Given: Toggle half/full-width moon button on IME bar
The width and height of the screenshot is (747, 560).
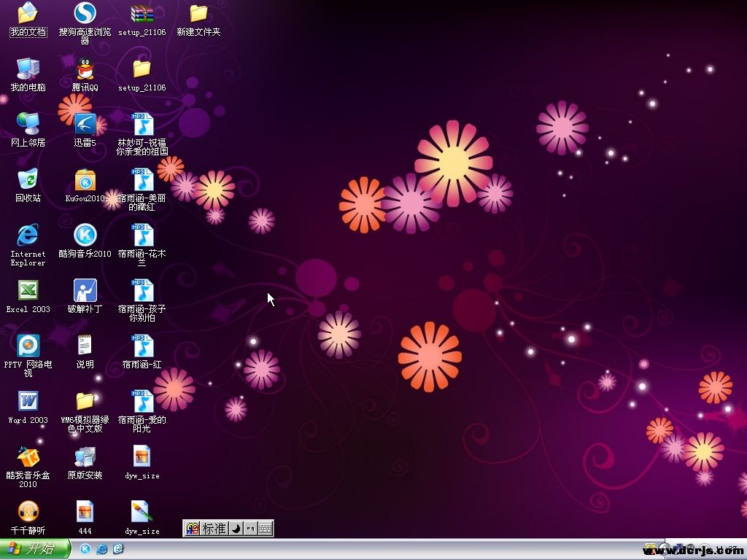Looking at the screenshot, I should 236,529.
